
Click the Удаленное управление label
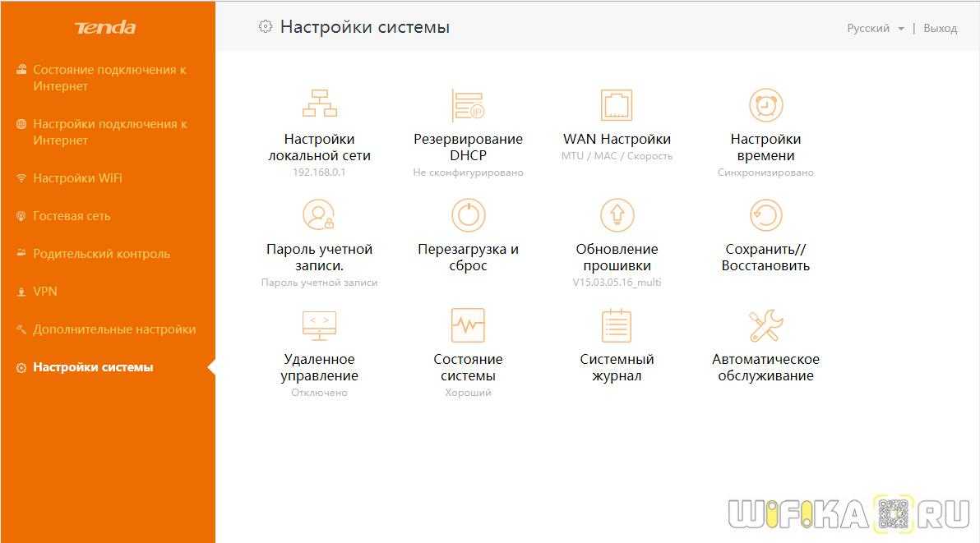pyautogui.click(x=319, y=368)
